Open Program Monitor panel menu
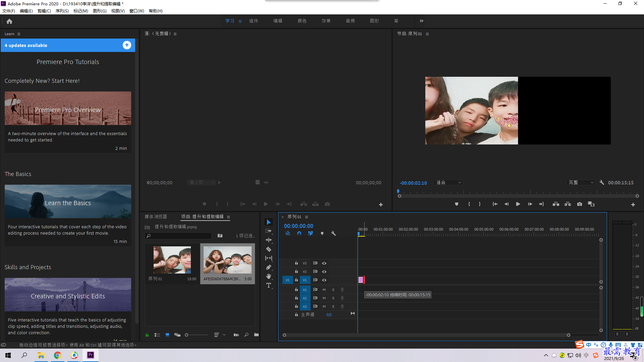Viewport: 644px width, 362px height. (427, 34)
